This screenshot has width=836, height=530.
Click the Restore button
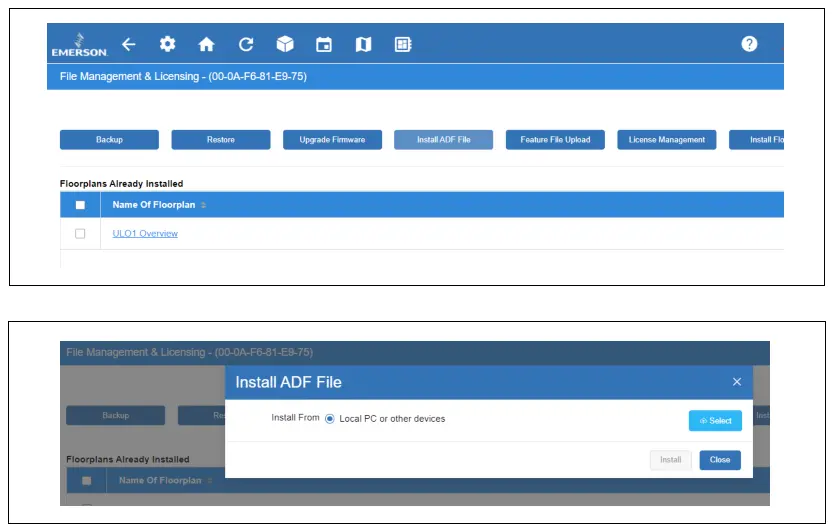click(221, 140)
